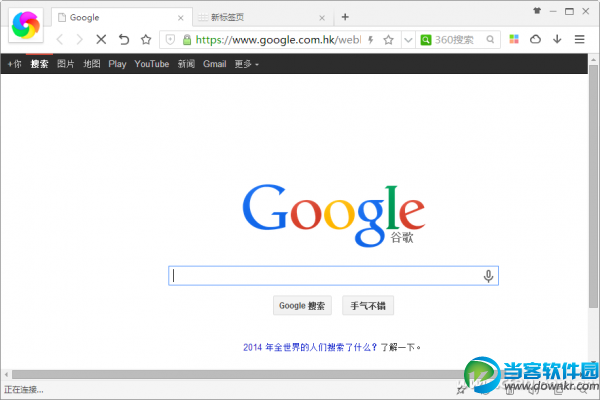Open Gmail in Google black bar
Viewport: 600px width, 400px height.
click(215, 64)
